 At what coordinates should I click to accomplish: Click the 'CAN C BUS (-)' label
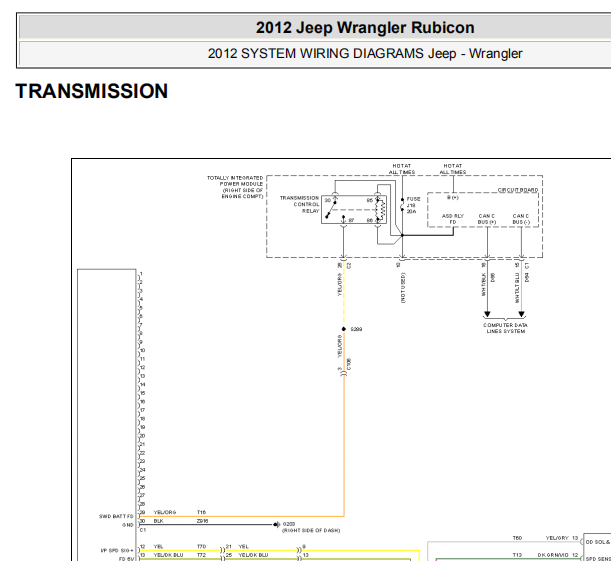coord(521,219)
